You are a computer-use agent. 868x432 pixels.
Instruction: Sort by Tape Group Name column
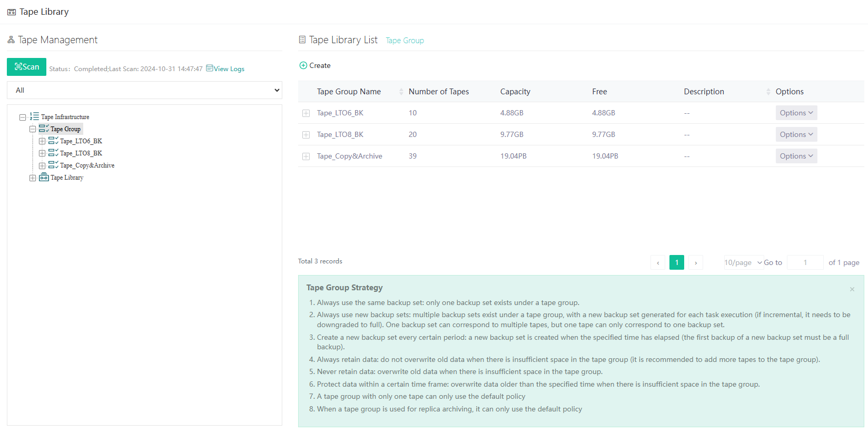click(401, 92)
